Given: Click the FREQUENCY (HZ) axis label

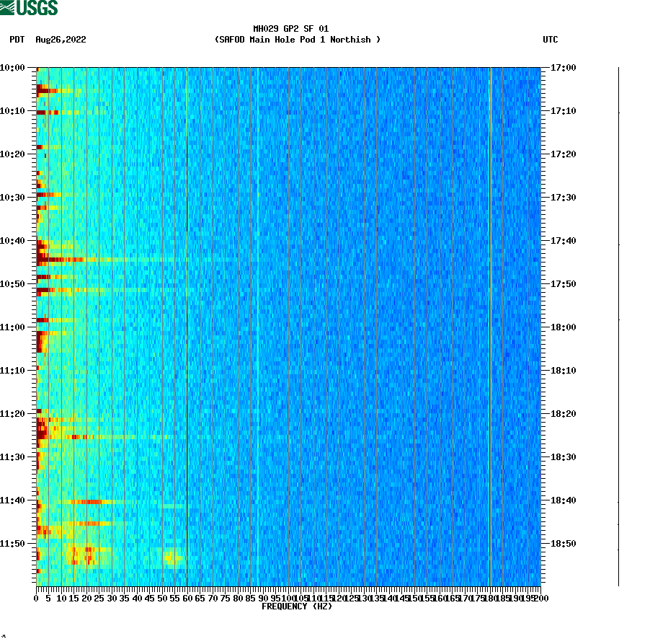Looking at the screenshot, I should [x=297, y=605].
